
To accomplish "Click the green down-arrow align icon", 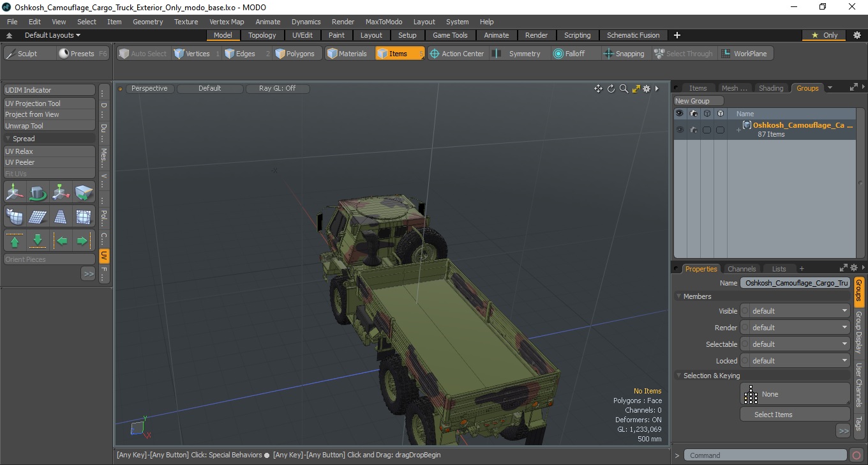I will 38,241.
